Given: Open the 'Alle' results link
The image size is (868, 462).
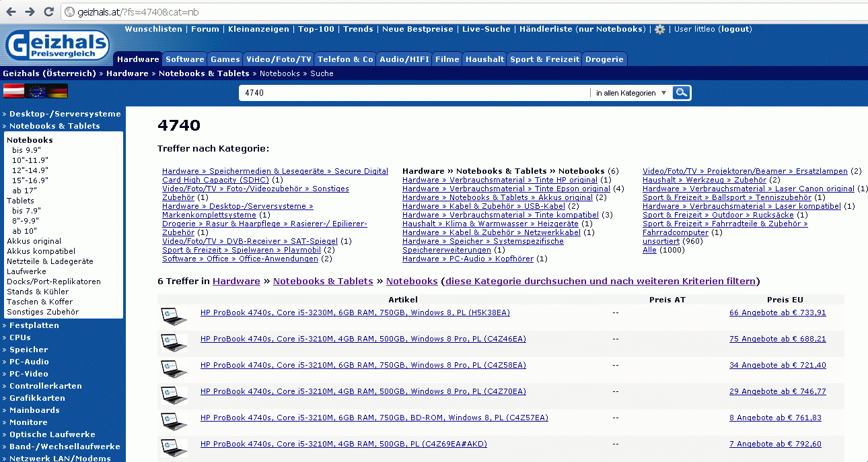Looking at the screenshot, I should (x=649, y=250).
